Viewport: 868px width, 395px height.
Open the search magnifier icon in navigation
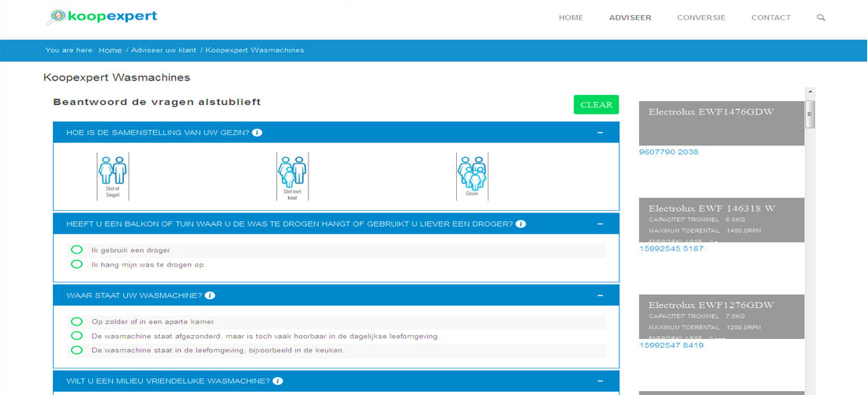pyautogui.click(x=821, y=17)
